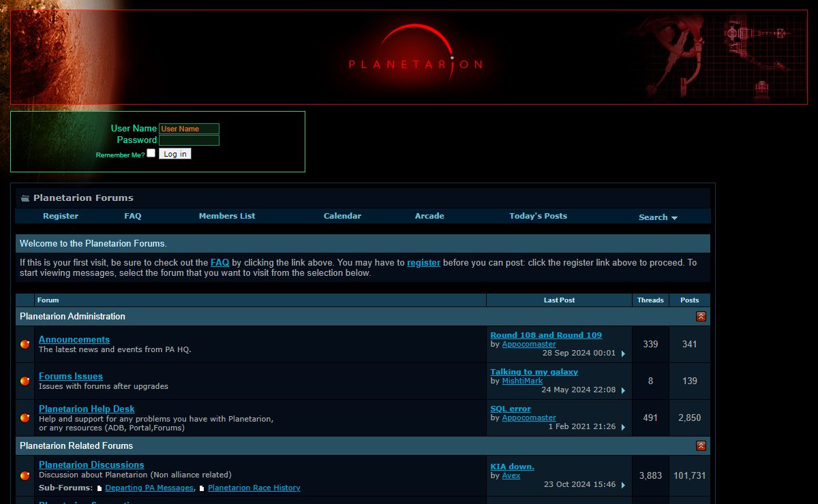Open FAQ from the navigation bar
The height and width of the screenshot is (504, 818).
tap(133, 216)
